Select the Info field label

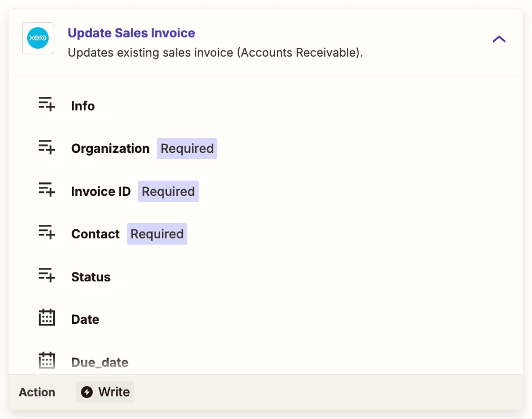click(83, 106)
